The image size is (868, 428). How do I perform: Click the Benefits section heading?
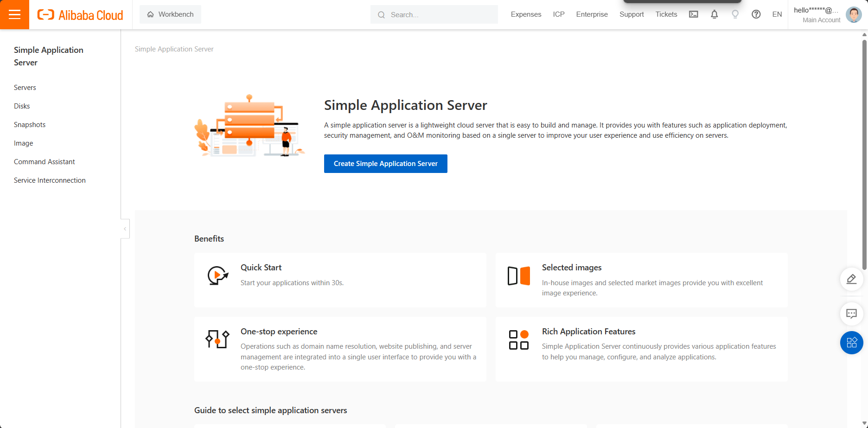209,239
